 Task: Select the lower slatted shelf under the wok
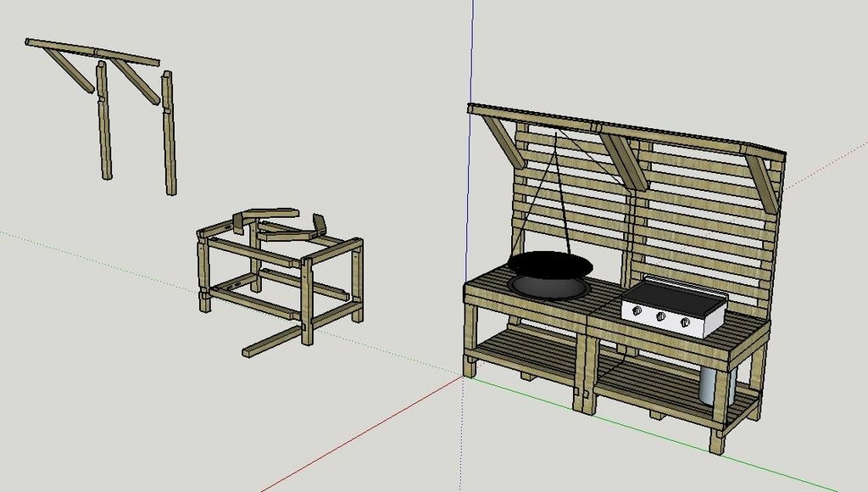click(x=521, y=354)
